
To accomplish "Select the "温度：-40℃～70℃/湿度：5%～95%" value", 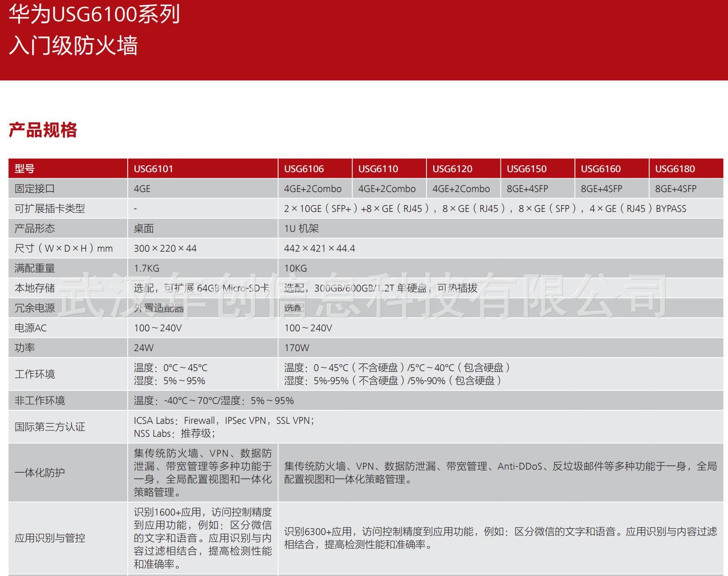I will (x=214, y=400).
